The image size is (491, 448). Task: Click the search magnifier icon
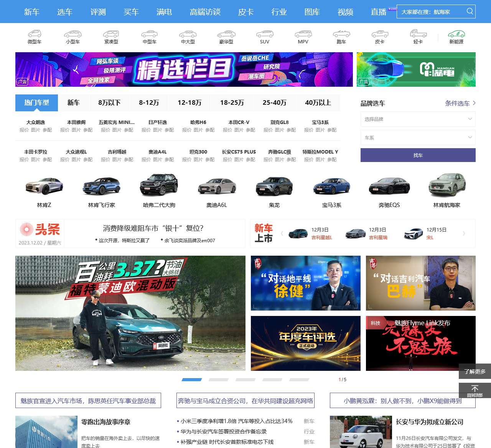coord(470,11)
